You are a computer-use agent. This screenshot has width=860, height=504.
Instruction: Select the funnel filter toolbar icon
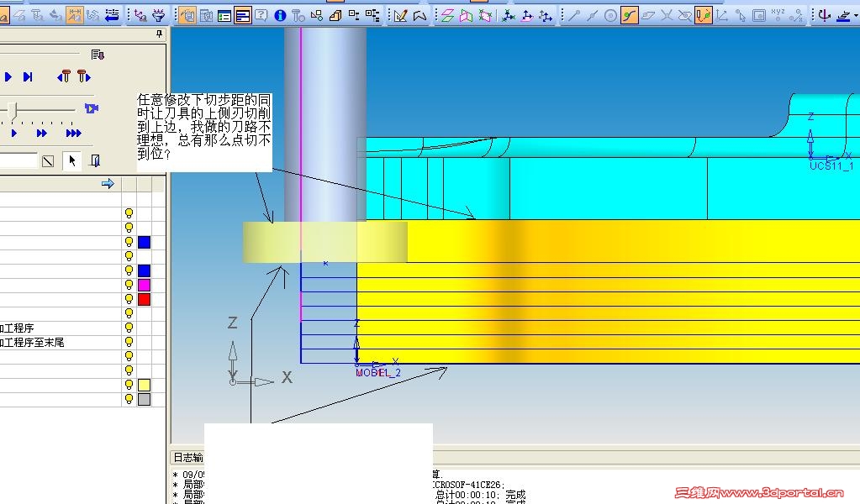coord(159,15)
